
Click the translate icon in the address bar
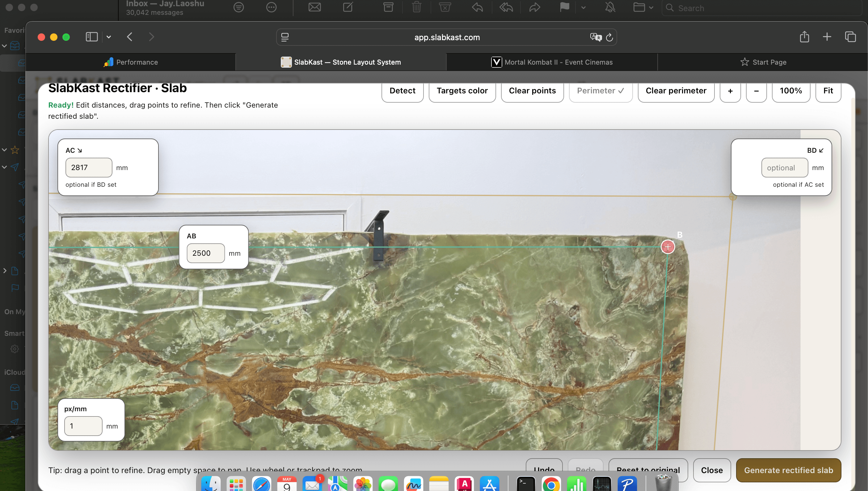[596, 37]
